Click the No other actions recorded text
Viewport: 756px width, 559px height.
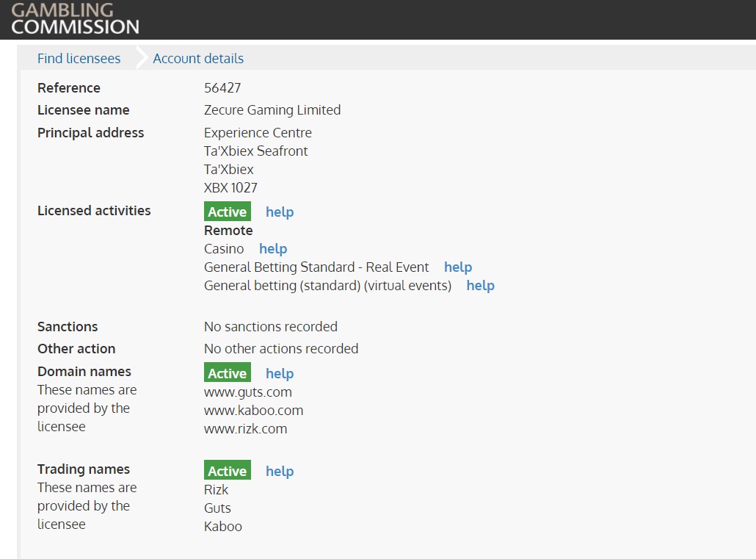point(281,348)
